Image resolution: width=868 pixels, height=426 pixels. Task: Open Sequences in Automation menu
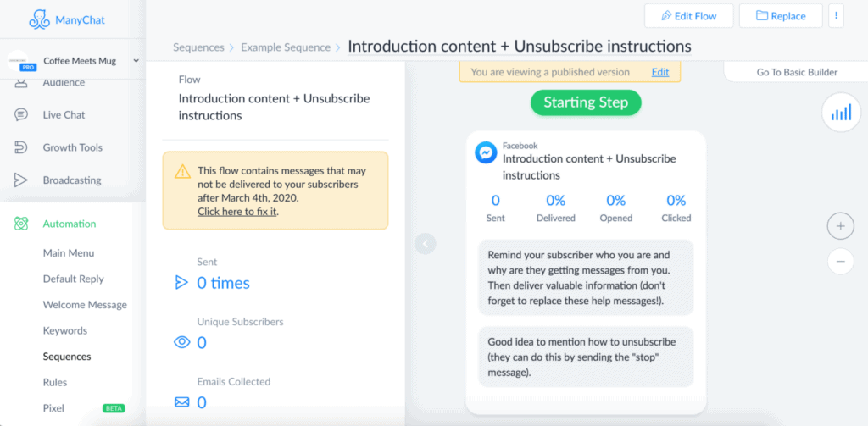tap(67, 357)
